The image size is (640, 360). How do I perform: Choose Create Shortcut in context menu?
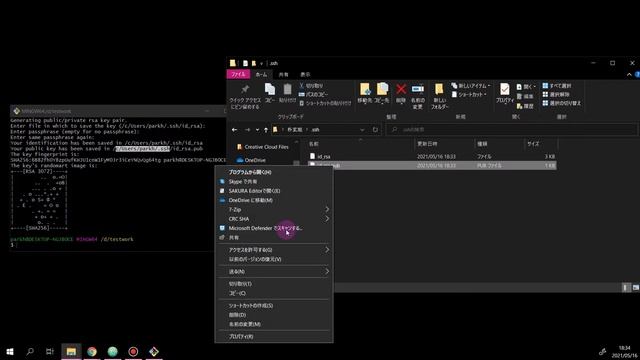tap(274, 305)
